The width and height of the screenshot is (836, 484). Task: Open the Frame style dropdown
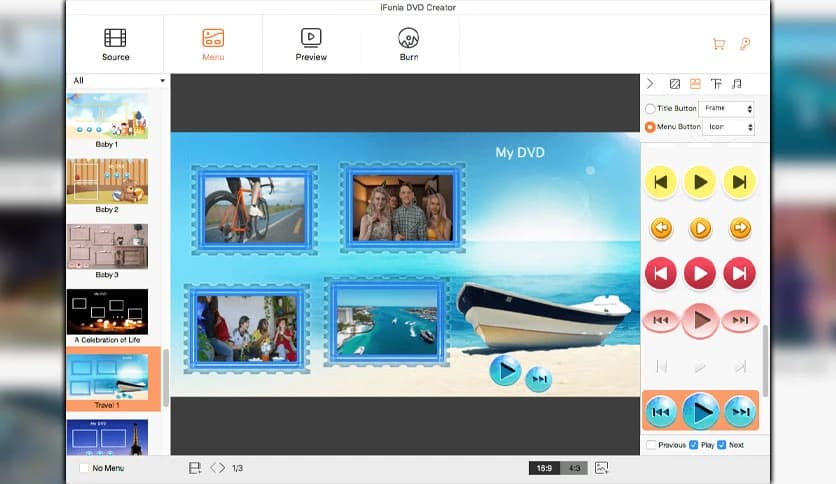tap(727, 108)
